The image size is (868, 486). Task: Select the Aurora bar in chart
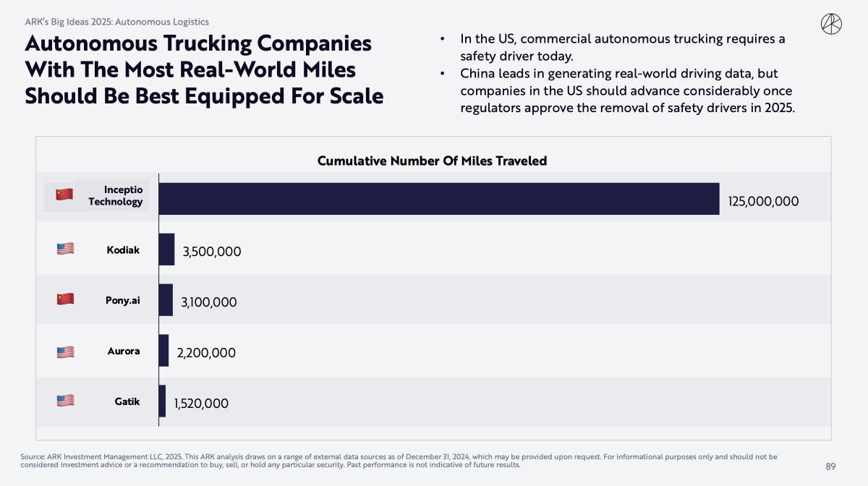tap(163, 351)
